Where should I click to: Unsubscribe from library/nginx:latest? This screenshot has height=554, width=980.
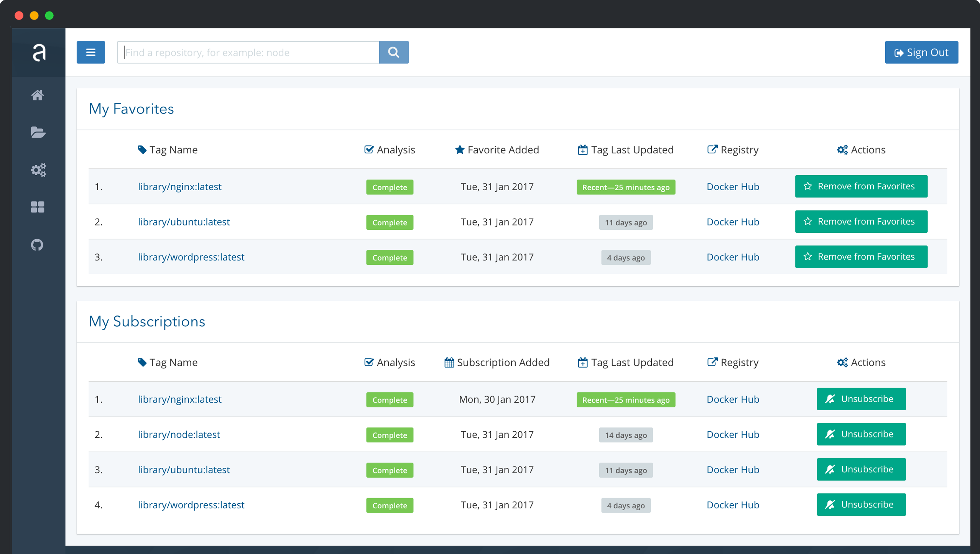pyautogui.click(x=861, y=399)
